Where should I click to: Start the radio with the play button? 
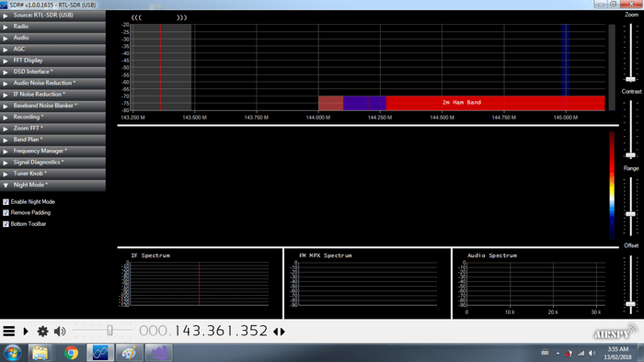[x=26, y=331]
